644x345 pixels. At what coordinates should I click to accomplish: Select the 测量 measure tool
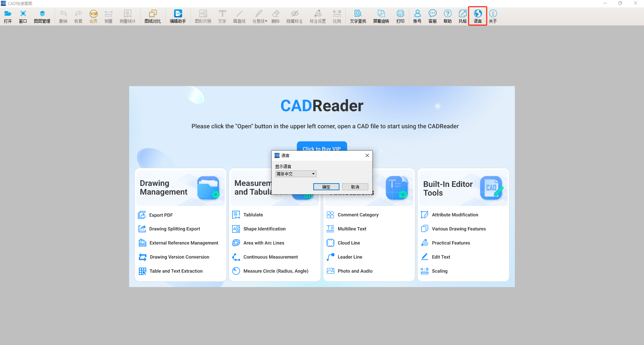click(108, 16)
